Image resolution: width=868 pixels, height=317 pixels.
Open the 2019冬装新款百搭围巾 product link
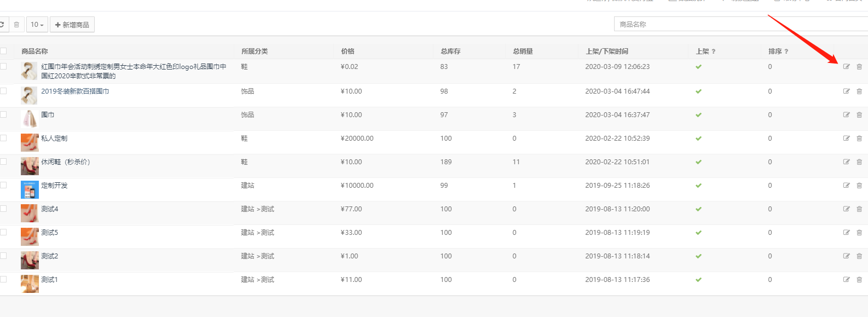(x=75, y=91)
